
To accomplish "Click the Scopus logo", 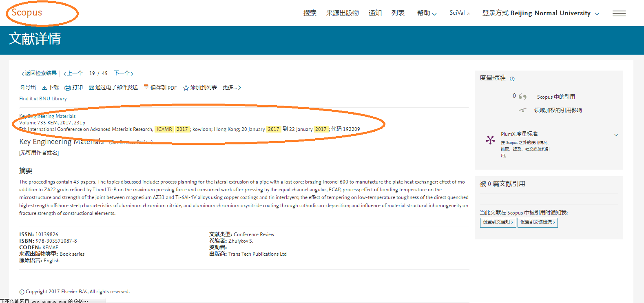I will click(27, 13).
